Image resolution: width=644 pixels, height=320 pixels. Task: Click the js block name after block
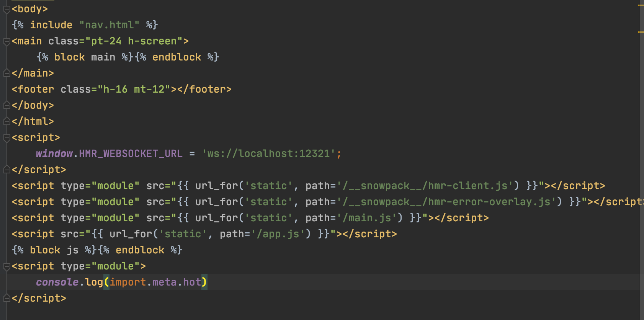[x=73, y=250]
